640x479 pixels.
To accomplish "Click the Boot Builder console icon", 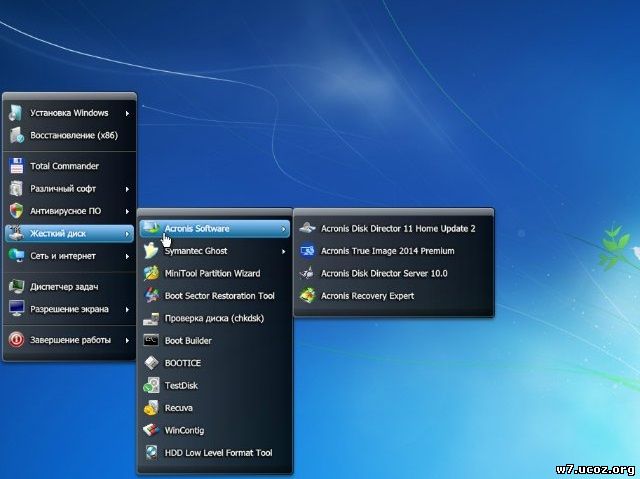I will pos(151,341).
